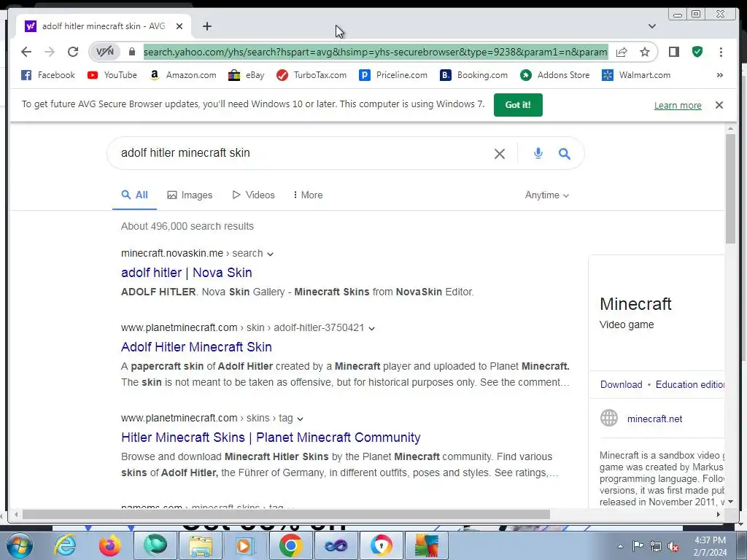Switch to the Images tab
The height and width of the screenshot is (560, 747).
pos(190,195)
